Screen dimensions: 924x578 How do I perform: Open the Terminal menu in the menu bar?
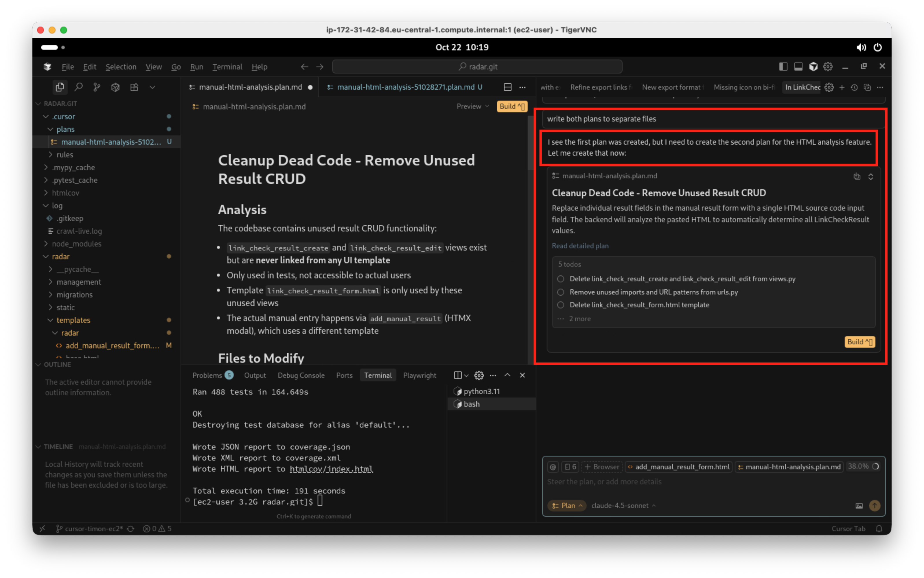pos(227,67)
